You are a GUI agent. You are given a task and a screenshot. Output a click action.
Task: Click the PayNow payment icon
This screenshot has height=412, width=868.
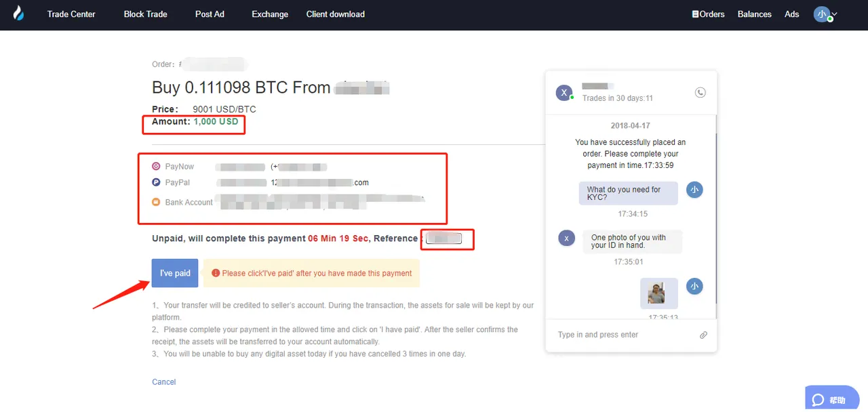point(156,166)
